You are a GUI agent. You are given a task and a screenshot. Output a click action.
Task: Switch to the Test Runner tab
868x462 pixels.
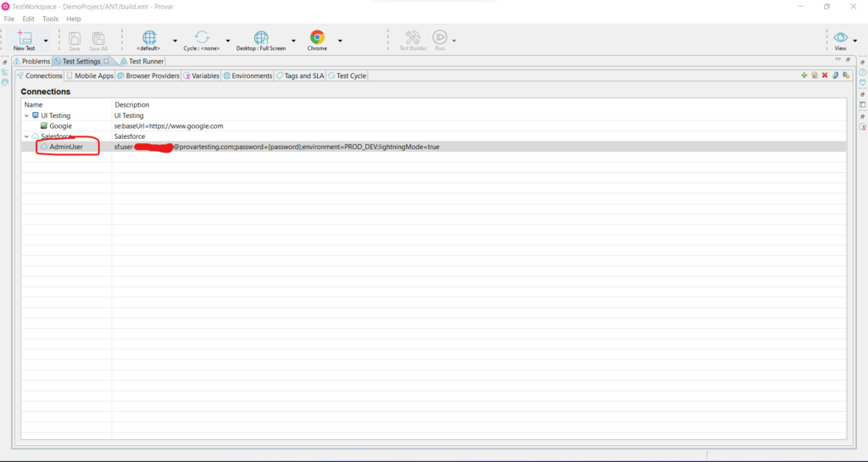coord(142,61)
